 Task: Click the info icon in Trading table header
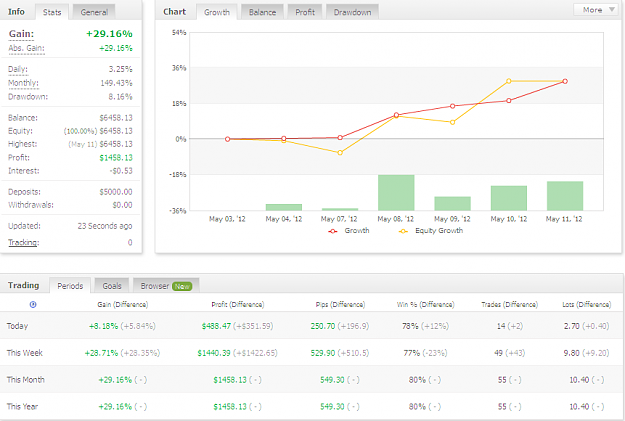click(33, 305)
